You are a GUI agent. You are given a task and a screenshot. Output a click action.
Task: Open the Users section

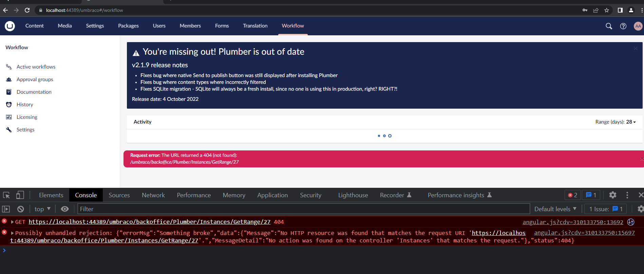(x=159, y=26)
